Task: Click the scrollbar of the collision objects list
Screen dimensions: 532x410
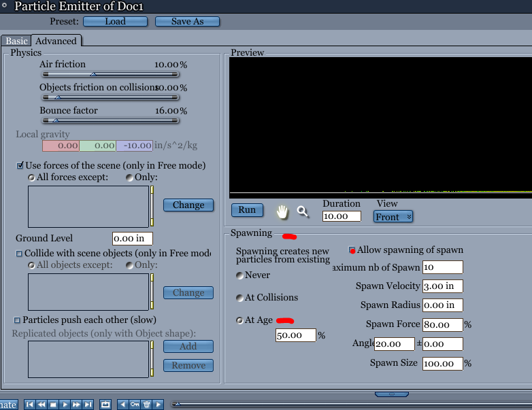Action: point(152,292)
